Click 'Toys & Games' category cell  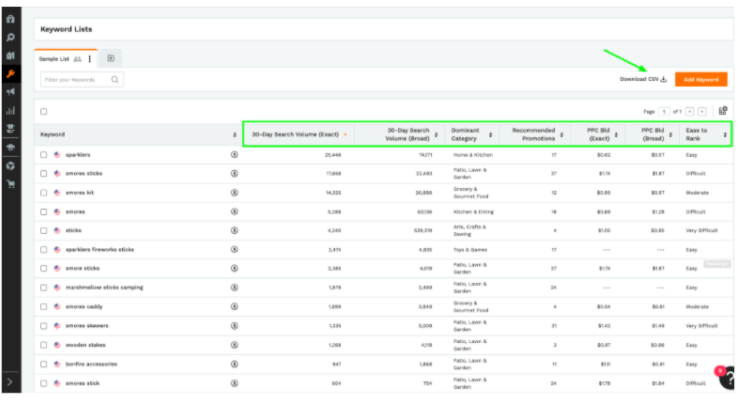click(x=470, y=250)
